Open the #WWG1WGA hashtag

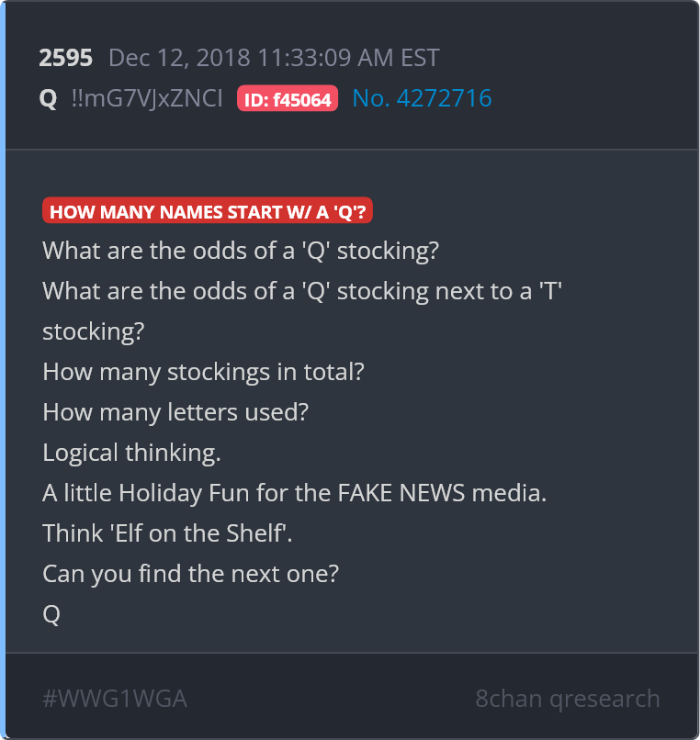[115, 698]
